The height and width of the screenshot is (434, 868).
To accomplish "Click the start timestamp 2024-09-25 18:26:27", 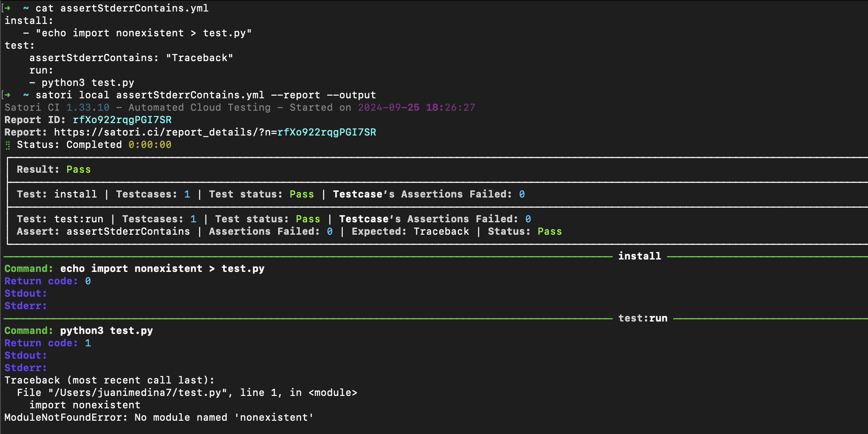I will point(416,108).
